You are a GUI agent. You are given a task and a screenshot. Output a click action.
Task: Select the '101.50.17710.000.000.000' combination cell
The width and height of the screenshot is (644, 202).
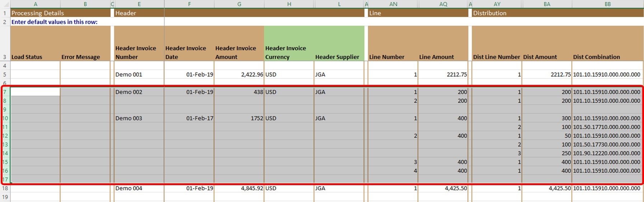tap(607, 127)
